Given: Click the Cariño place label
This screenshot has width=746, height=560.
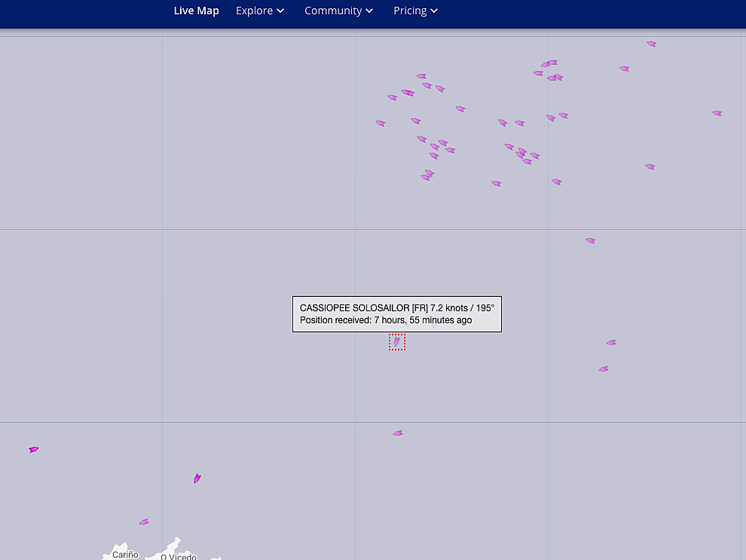Looking at the screenshot, I should pyautogui.click(x=125, y=555).
